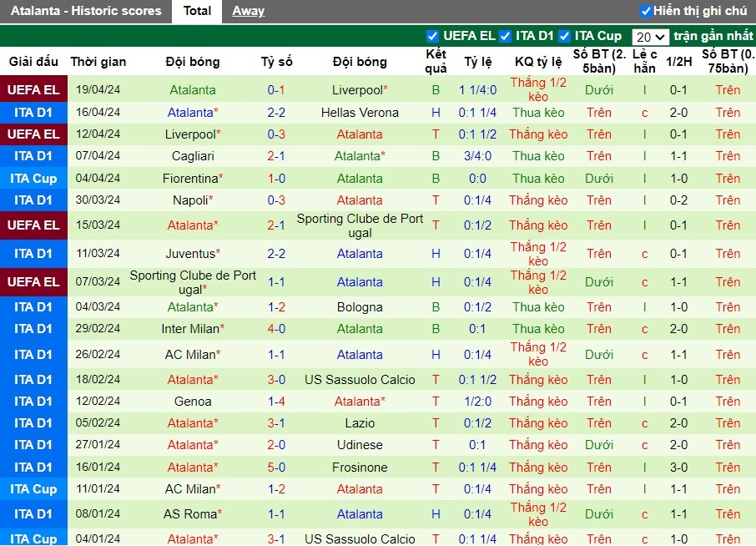Click the Tỷ số column header
This screenshot has height=546, width=756.
point(276,62)
